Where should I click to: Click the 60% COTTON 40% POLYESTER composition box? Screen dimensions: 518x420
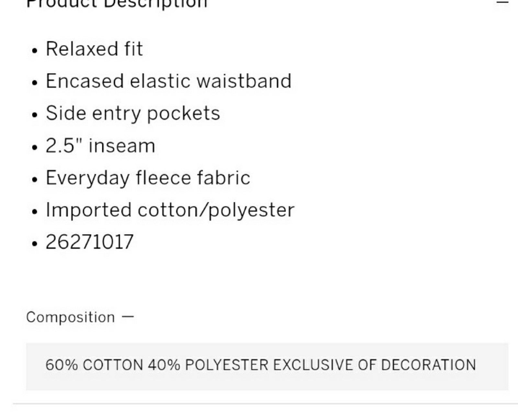tap(267, 367)
